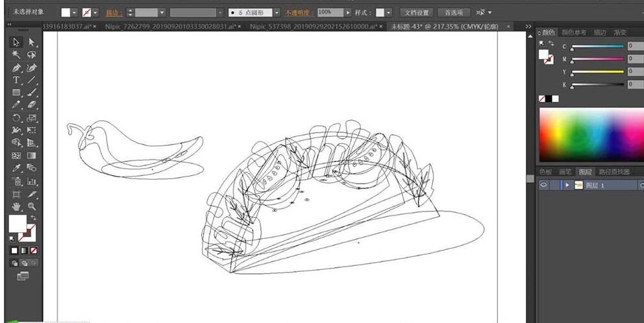Click the 文档设置 button
The height and width of the screenshot is (323, 644).
coord(416,12)
